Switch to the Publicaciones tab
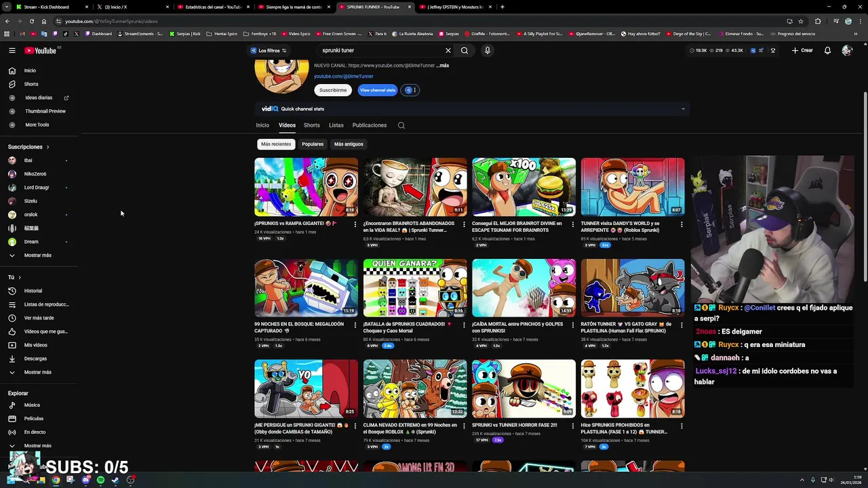Screen dimensions: 868x488 coord(370,125)
